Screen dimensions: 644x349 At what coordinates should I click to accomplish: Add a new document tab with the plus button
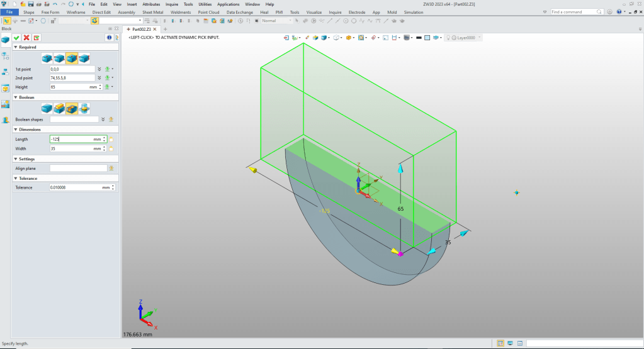[166, 29]
